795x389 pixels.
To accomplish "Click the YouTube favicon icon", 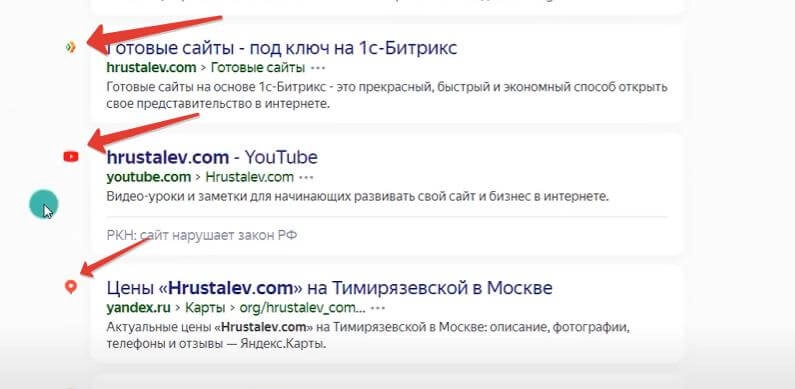I will tap(71, 157).
